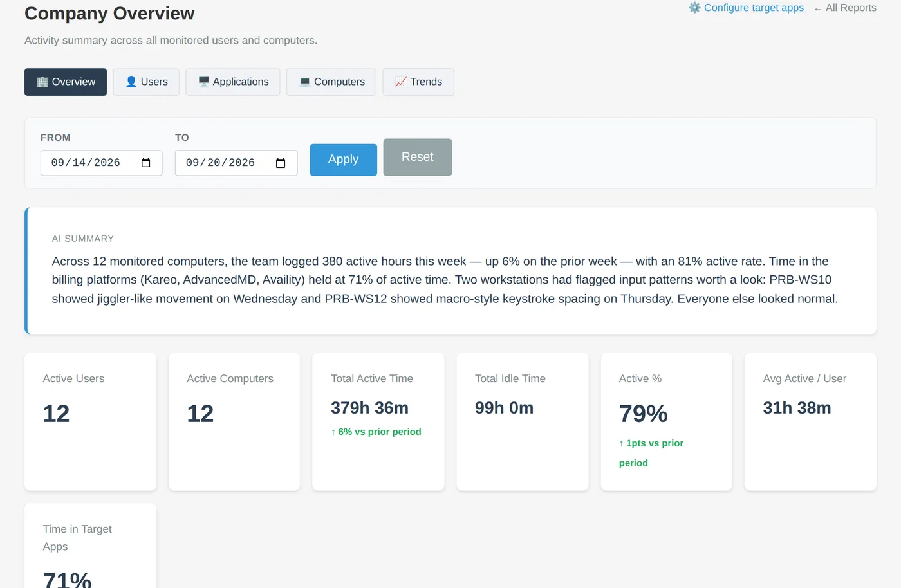901x588 pixels.
Task: Click the '6% vs prior period' indicator
Action: pyautogui.click(x=376, y=432)
